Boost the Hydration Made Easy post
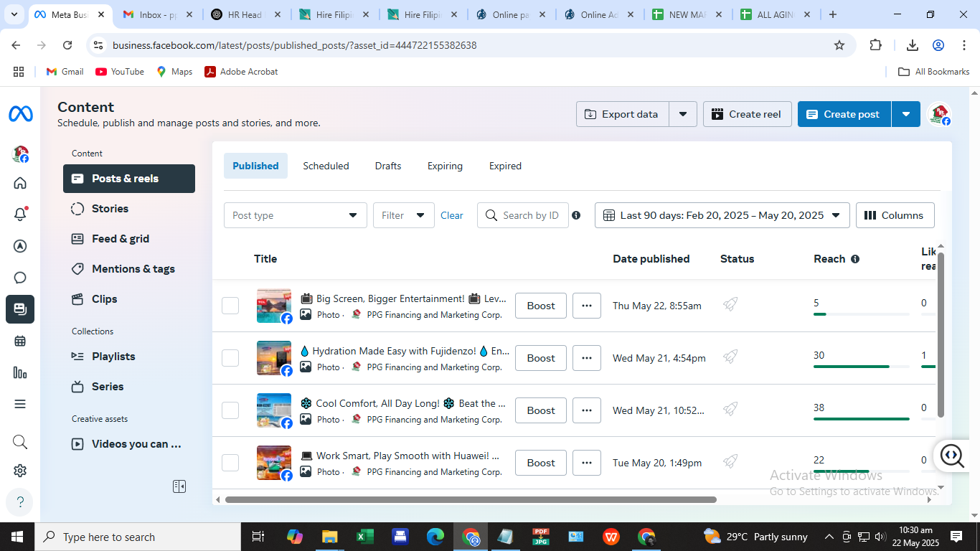The width and height of the screenshot is (980, 551). click(x=541, y=358)
